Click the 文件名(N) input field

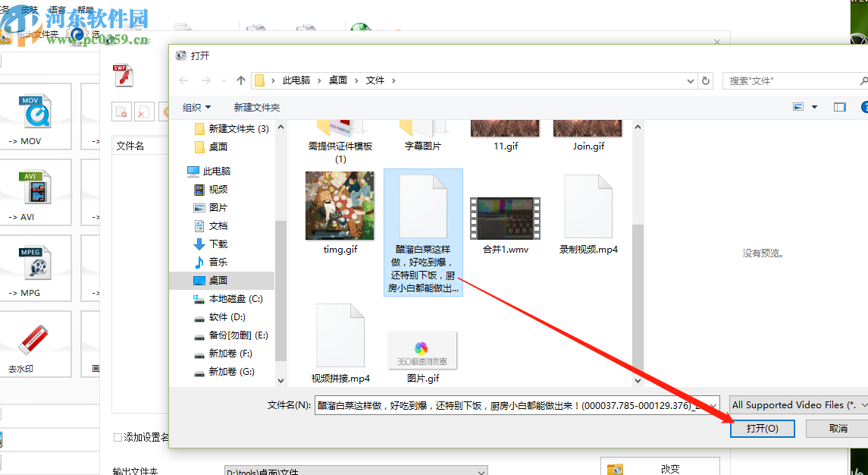tap(511, 405)
